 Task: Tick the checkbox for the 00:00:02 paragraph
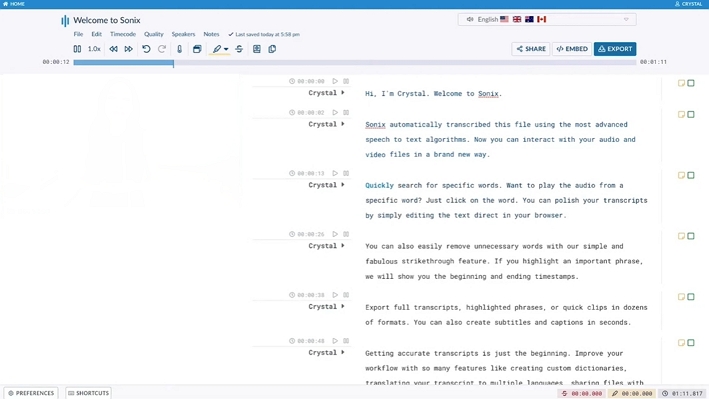tap(691, 114)
